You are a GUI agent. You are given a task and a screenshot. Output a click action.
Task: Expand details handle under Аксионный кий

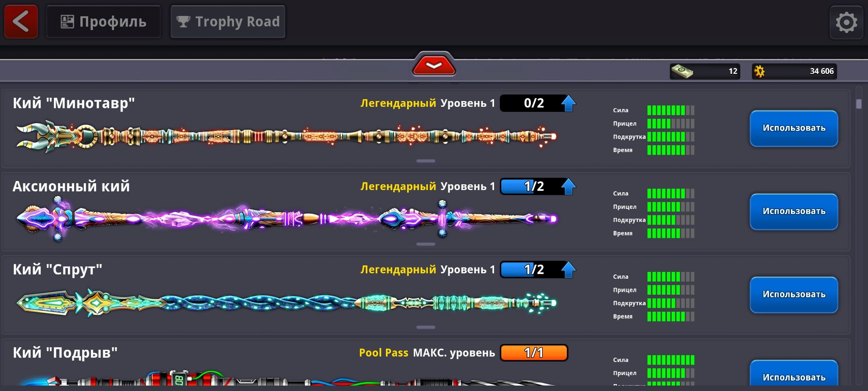[x=426, y=244]
